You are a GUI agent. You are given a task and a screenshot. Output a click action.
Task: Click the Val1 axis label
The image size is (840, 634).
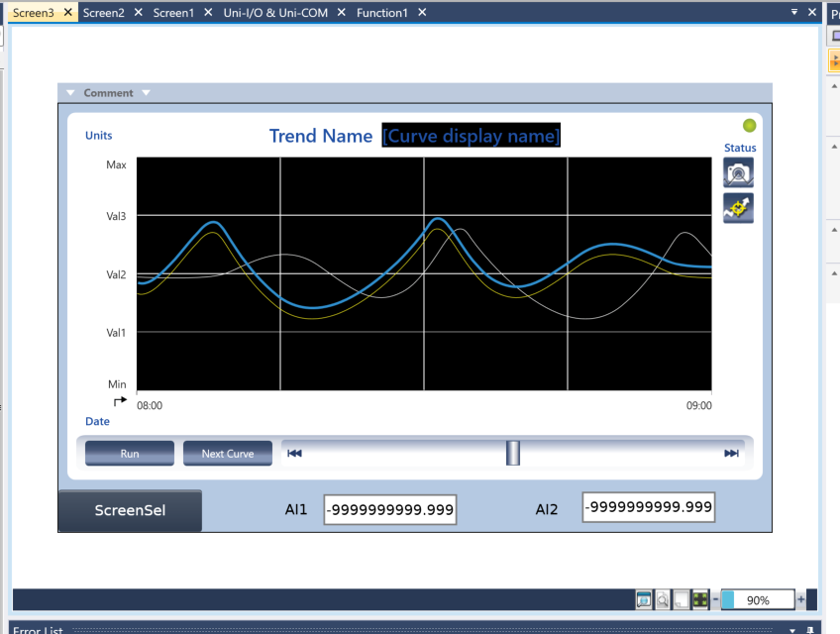tap(116, 332)
